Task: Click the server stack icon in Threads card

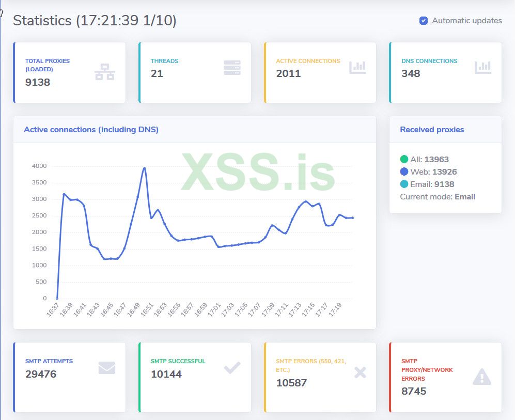Action: 232,68
